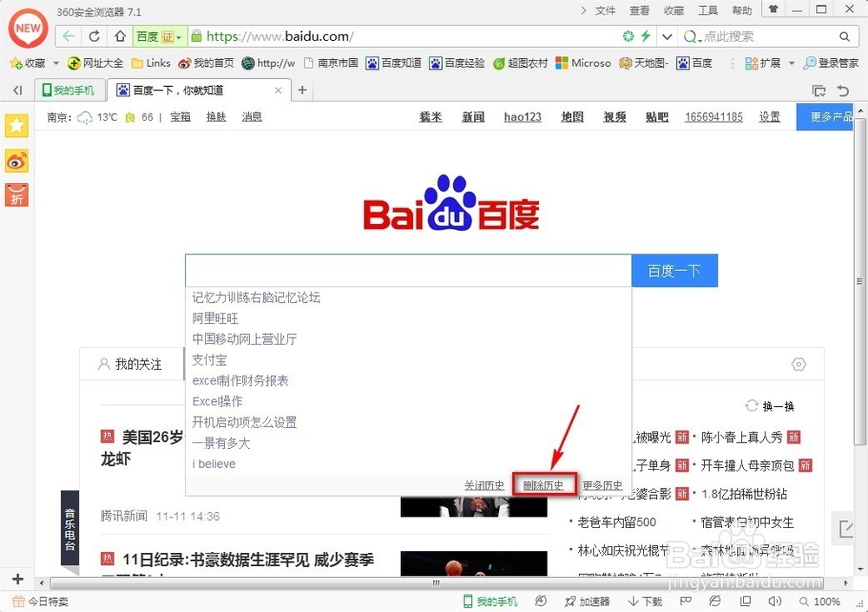Open the 设置 link in Baidu header

(769, 117)
